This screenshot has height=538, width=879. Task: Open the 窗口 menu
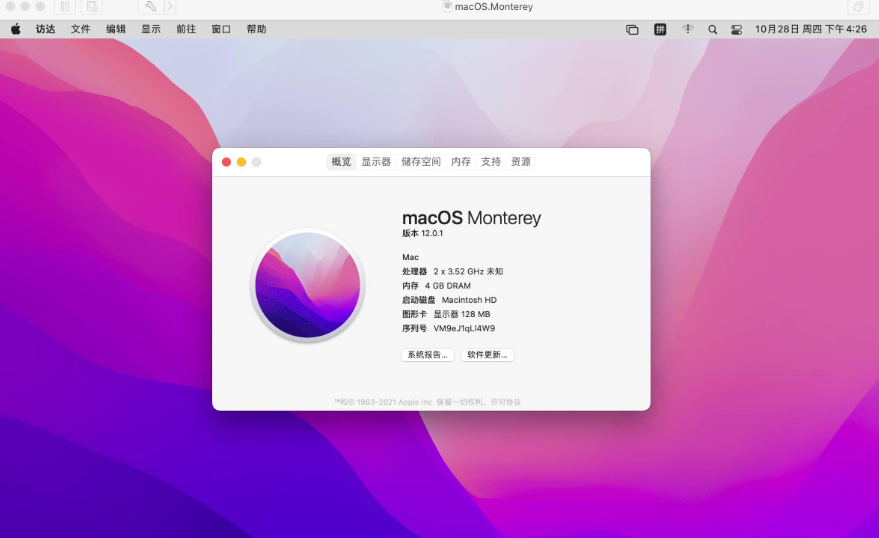221,29
